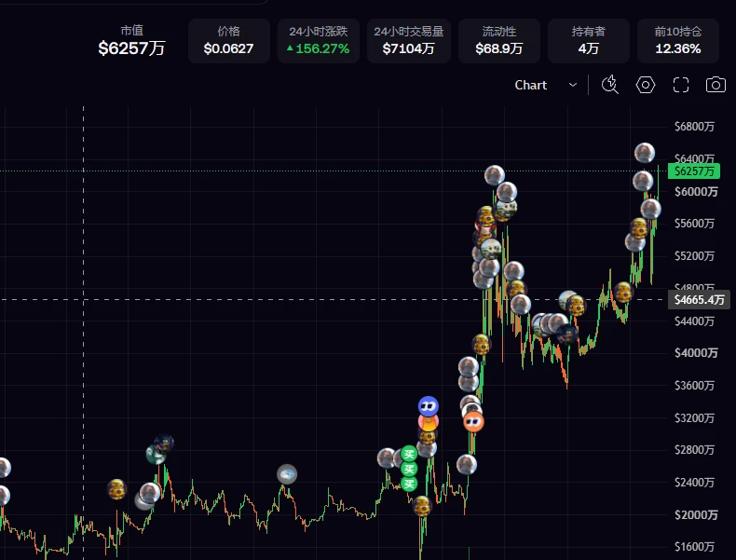Toggle fullscreen chart view icon
This screenshot has height=560, width=736.
(x=681, y=85)
